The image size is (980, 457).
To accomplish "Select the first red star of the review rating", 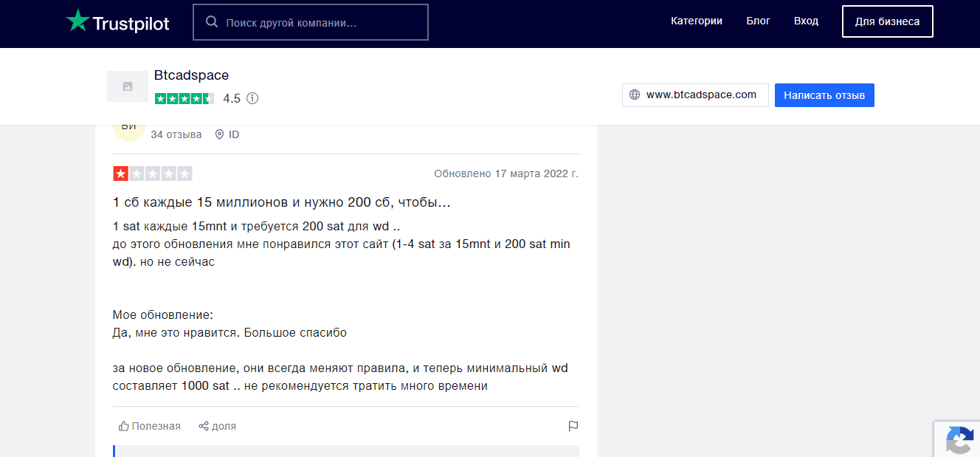I will [120, 173].
